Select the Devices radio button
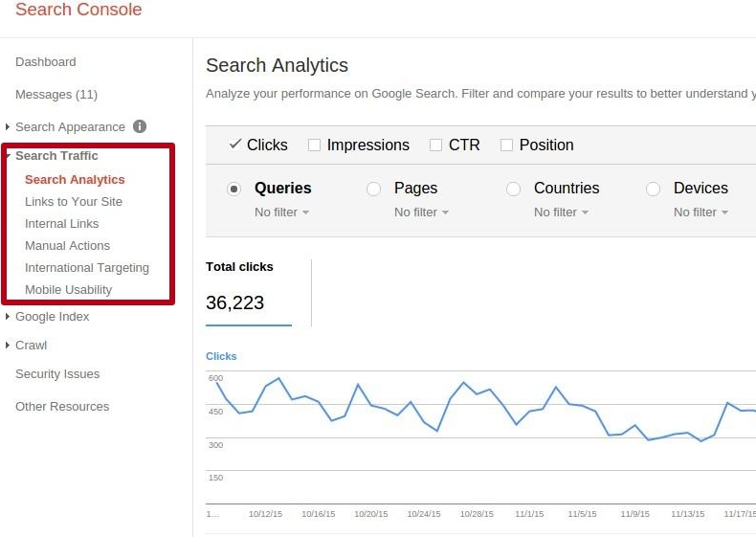Screen dimensions: 756x537 point(653,189)
